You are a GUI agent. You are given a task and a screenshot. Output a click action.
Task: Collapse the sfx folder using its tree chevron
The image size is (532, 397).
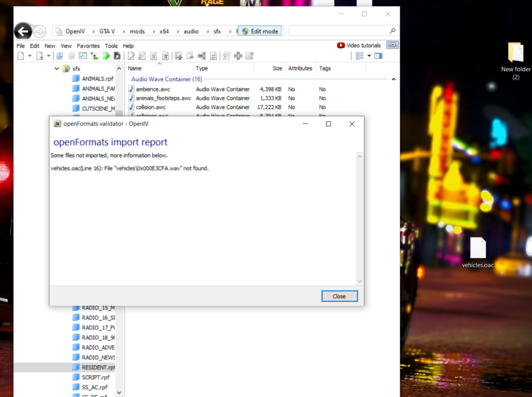pyautogui.click(x=56, y=69)
